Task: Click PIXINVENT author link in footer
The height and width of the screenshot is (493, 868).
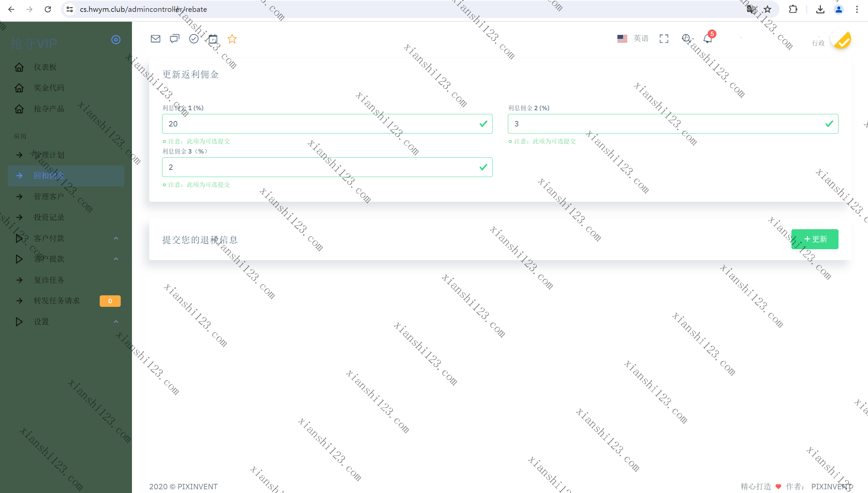Action: pos(832,487)
